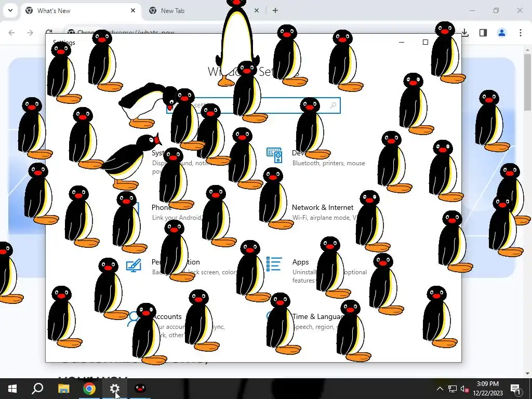The image size is (532, 399).
Task: Open Windows Start menu
Action: (x=12, y=389)
